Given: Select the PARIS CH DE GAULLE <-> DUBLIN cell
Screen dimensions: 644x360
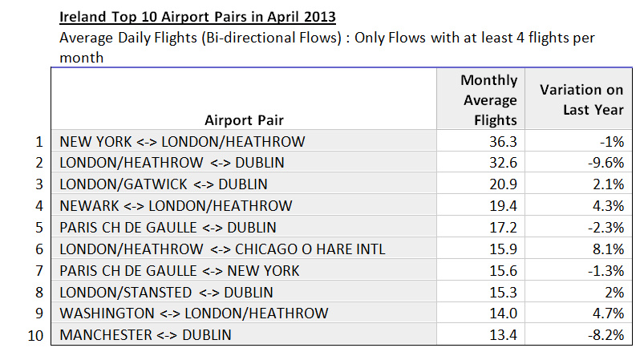Looking at the screenshot, I should (244, 227).
